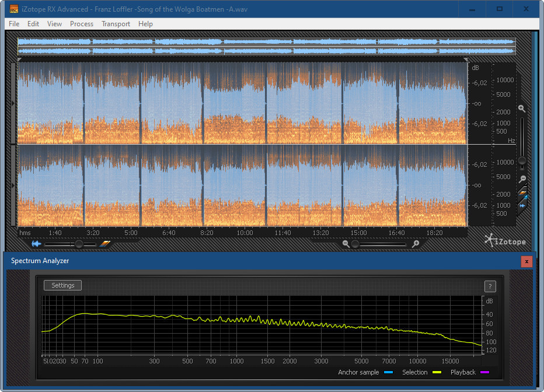
Task: Click the vertical zoom-out magnifier icon
Action: click(x=522, y=179)
